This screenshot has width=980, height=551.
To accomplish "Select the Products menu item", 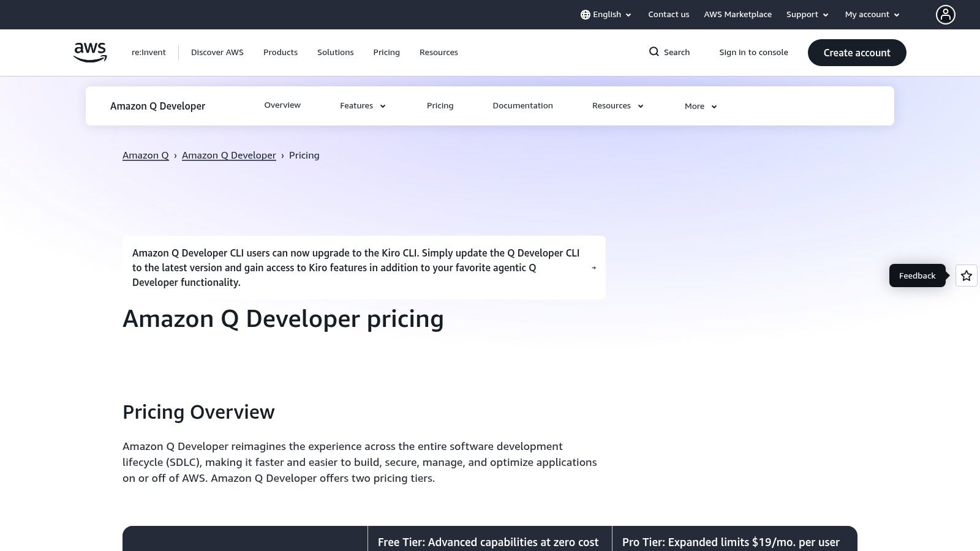I will tap(281, 52).
